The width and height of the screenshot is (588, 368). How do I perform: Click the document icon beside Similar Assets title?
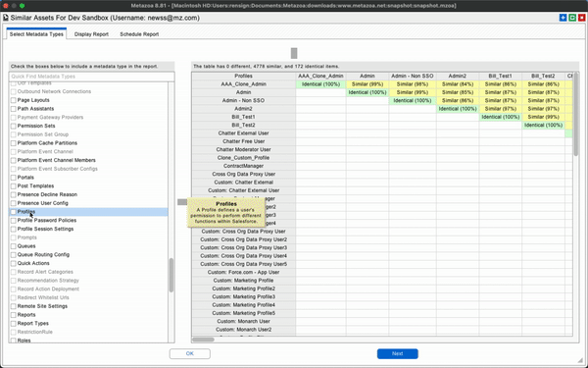pyautogui.click(x=6, y=18)
